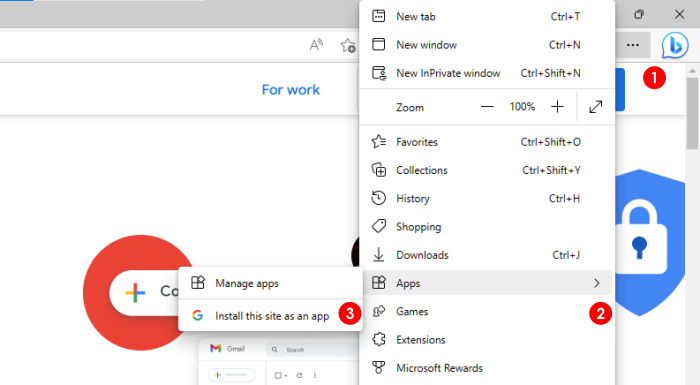The height and width of the screenshot is (385, 700).
Task: Open Shopping from the menu
Action: tap(487, 227)
